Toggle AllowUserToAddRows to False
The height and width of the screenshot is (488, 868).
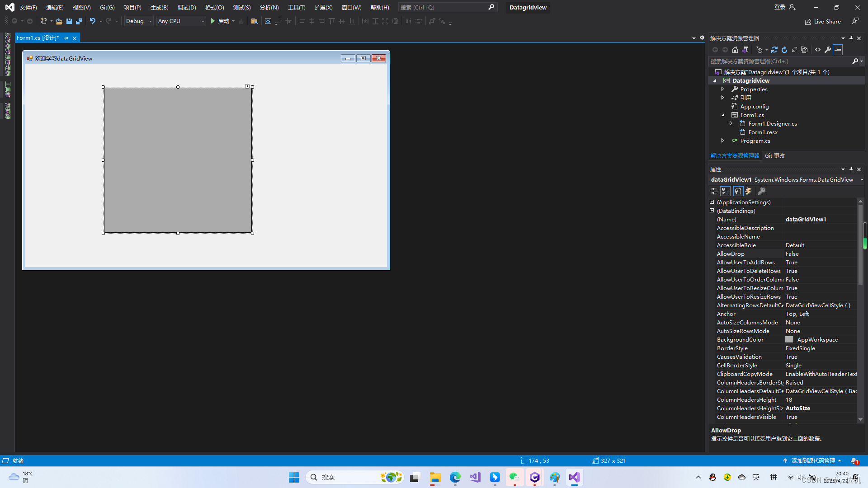[819, 262]
